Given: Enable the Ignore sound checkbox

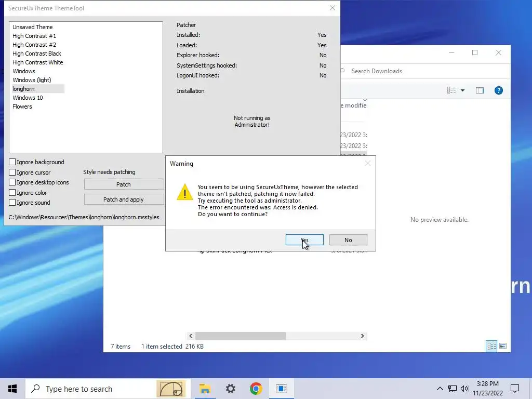Looking at the screenshot, I should [12, 203].
